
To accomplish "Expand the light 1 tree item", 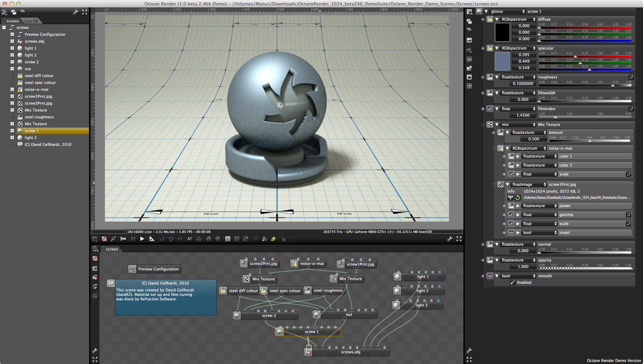I will pos(12,48).
